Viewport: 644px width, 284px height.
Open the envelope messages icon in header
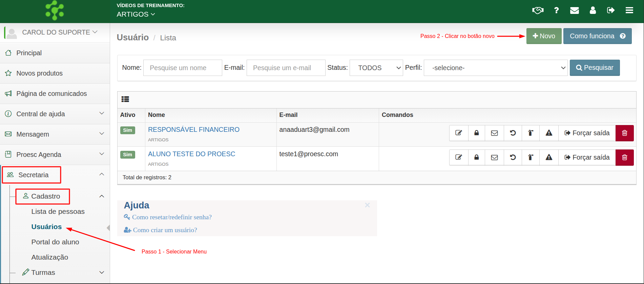click(x=574, y=11)
